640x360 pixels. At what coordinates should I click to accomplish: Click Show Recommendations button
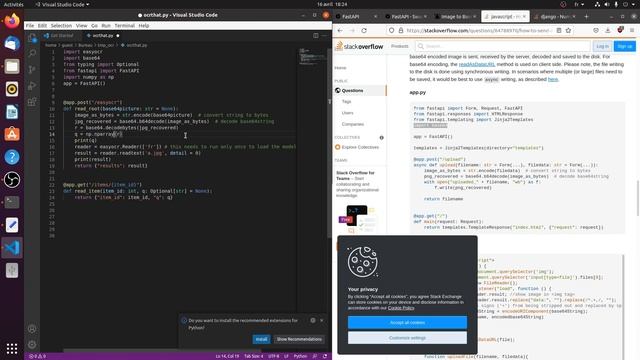(299, 339)
